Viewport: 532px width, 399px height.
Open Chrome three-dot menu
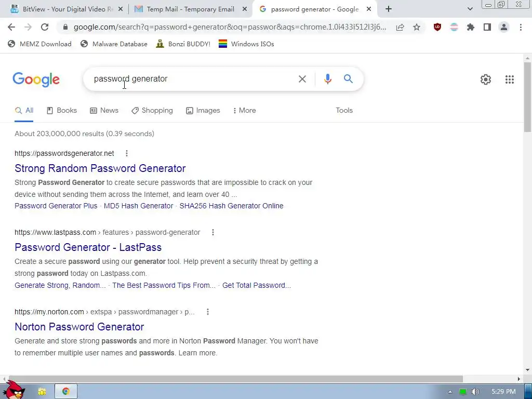click(x=521, y=27)
